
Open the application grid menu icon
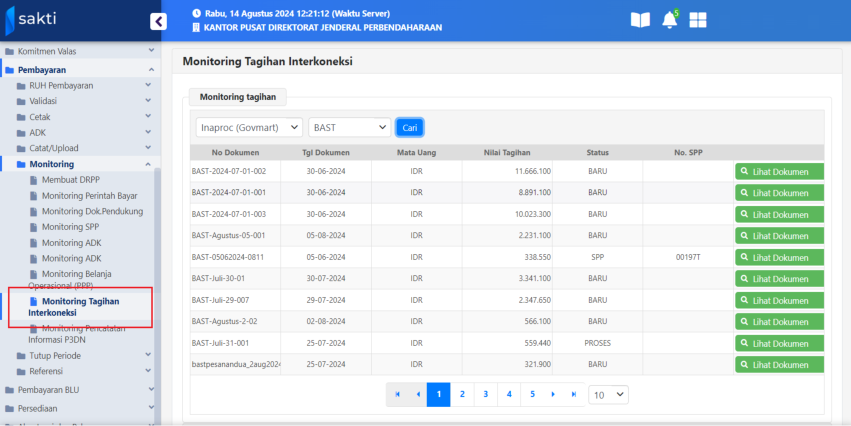pos(698,20)
